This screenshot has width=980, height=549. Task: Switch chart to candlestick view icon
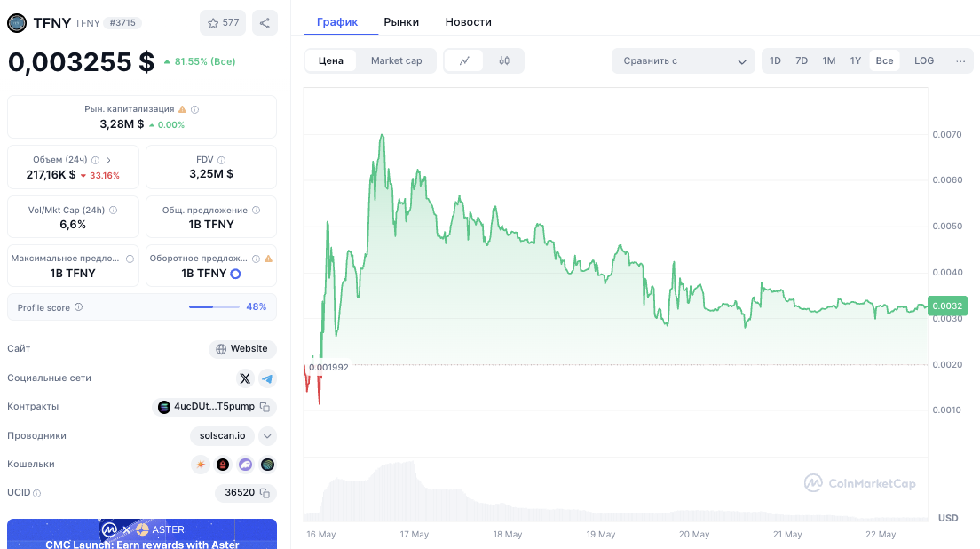coord(504,60)
